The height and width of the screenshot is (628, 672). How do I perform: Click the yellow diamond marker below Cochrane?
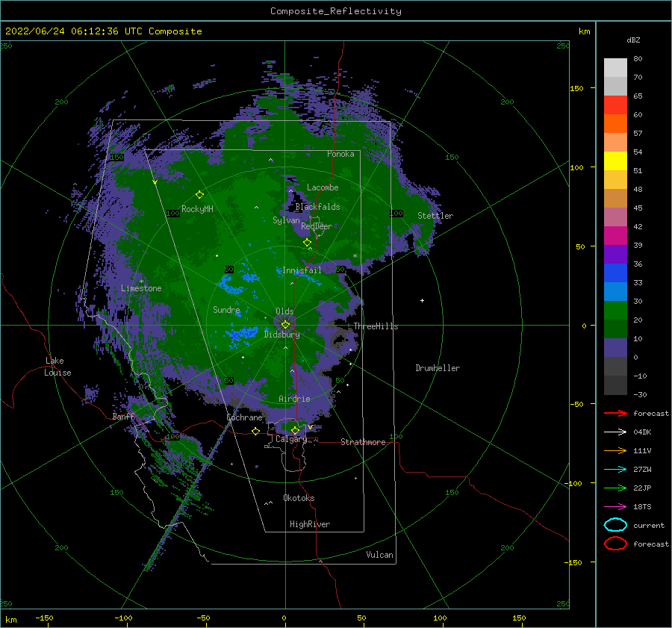pyautogui.click(x=255, y=431)
